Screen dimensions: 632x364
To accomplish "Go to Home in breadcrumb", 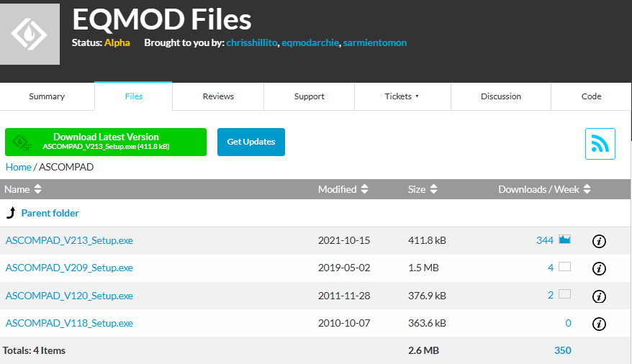I will click(x=18, y=167).
